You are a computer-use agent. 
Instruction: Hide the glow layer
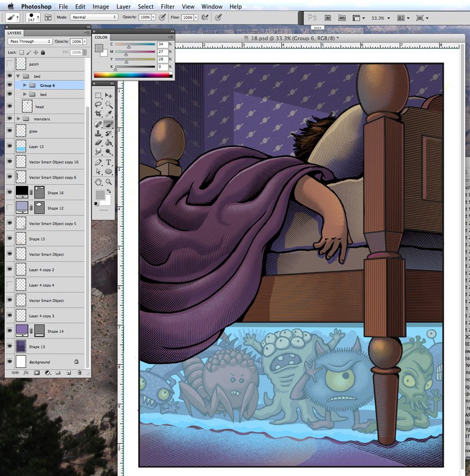pos(10,131)
